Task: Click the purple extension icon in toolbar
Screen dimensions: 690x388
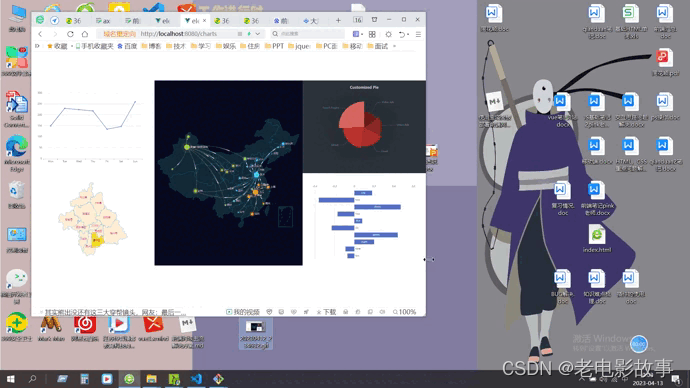Action: (x=356, y=34)
